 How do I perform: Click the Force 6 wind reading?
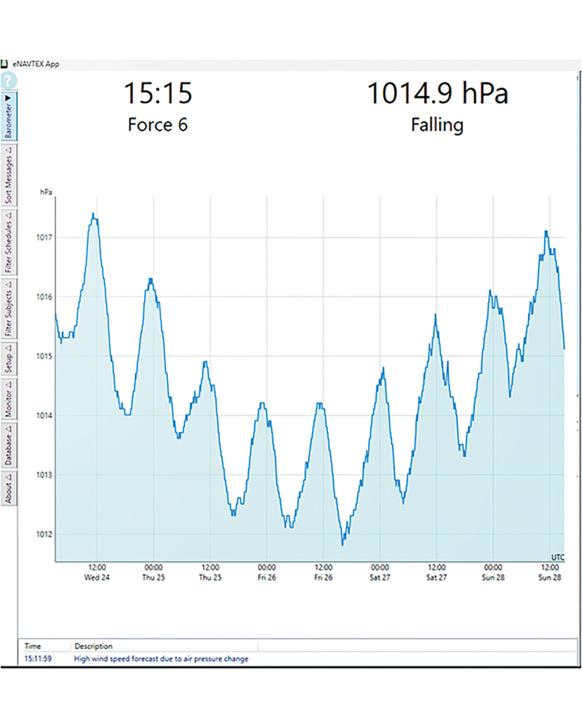point(158,125)
